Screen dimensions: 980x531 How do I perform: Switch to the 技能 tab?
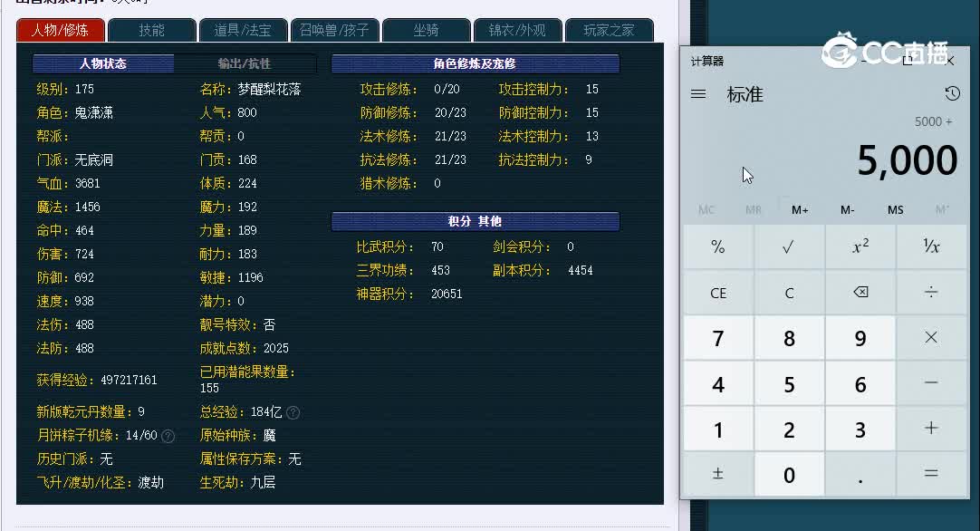(152, 30)
